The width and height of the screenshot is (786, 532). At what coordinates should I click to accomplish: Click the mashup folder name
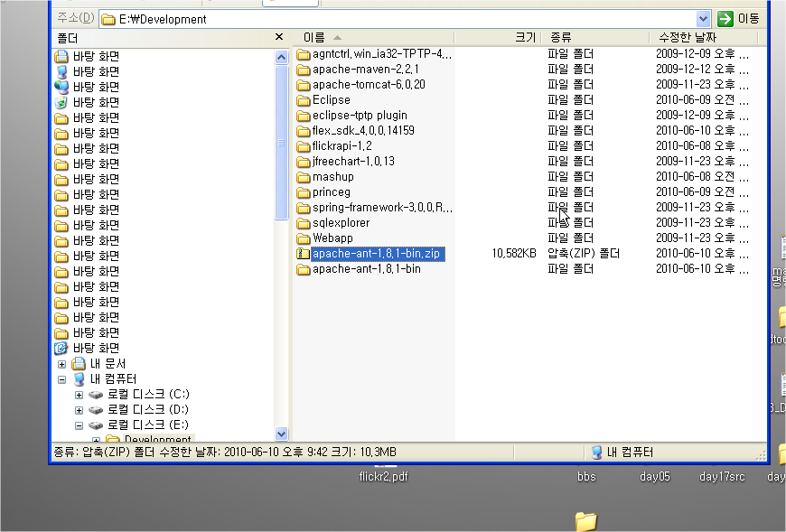(333, 177)
